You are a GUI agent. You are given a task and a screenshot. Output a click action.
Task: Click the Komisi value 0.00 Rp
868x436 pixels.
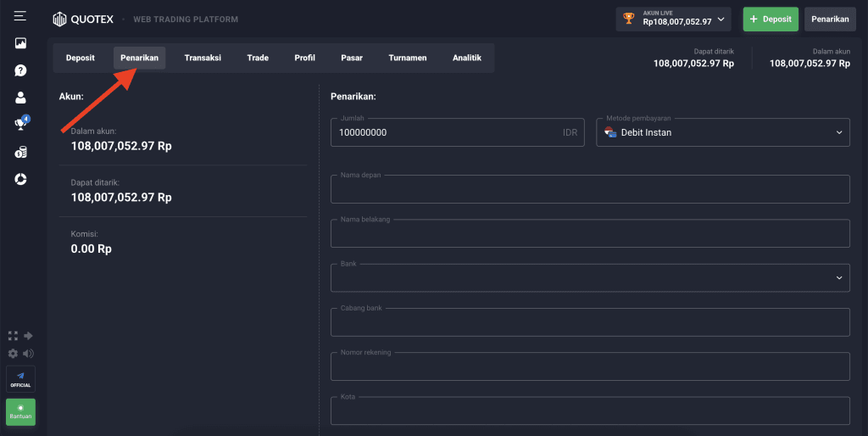click(92, 249)
